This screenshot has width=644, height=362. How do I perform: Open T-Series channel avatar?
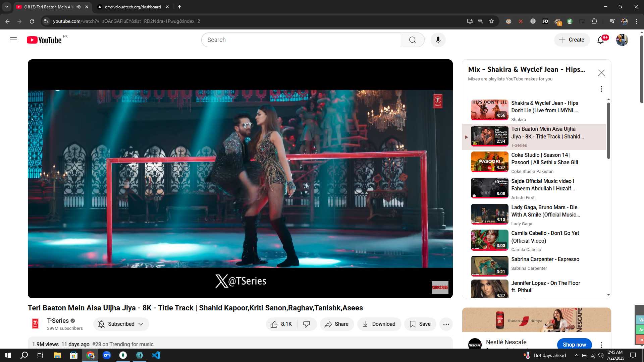[x=35, y=324]
